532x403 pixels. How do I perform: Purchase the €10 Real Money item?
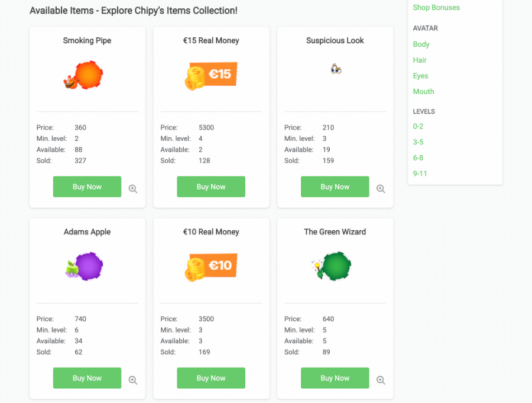click(211, 378)
